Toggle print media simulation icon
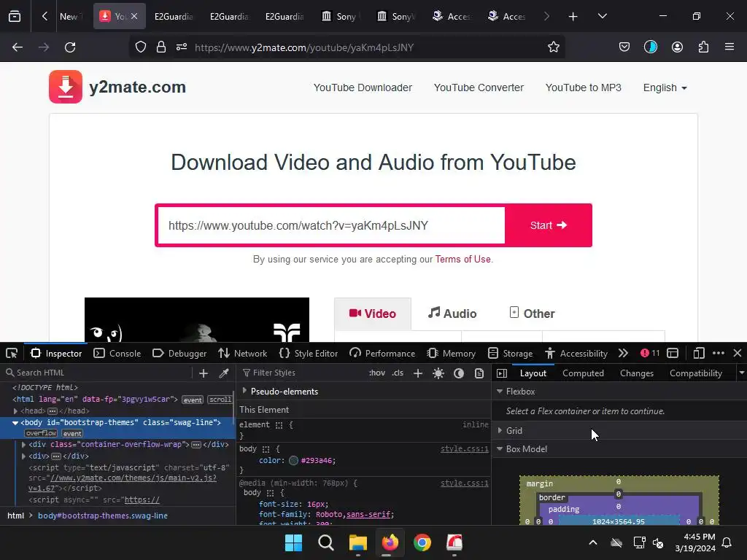Screen dimensions: 747x560 click(479, 373)
